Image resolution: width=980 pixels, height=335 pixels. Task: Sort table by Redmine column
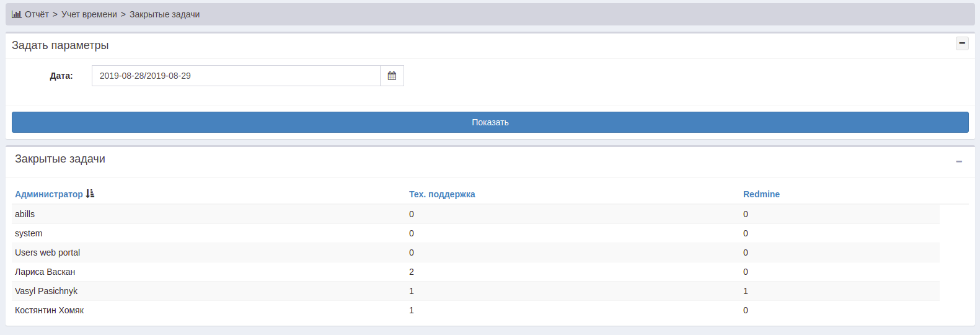(x=761, y=194)
